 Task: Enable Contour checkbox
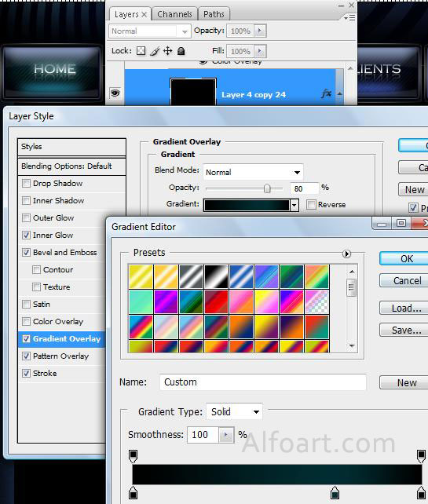(x=36, y=270)
